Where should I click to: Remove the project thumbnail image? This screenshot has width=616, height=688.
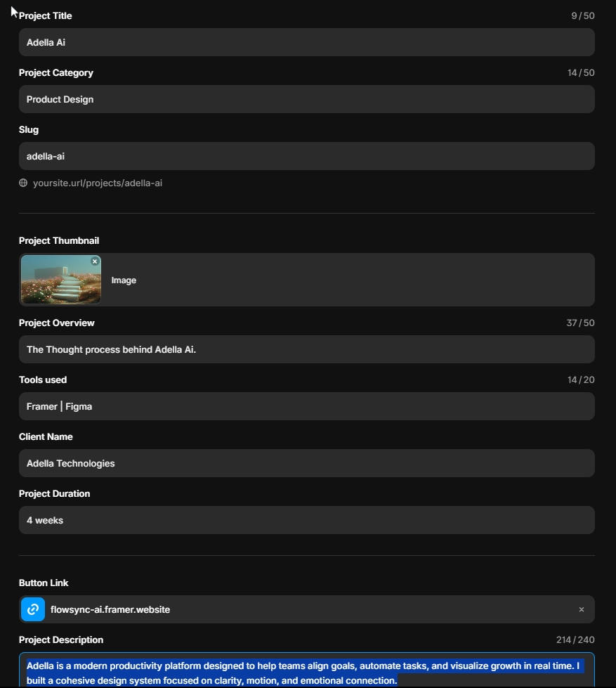pyautogui.click(x=95, y=261)
